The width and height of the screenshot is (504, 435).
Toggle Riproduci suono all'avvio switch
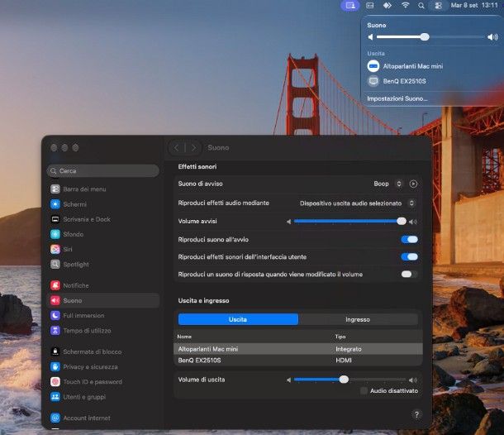pyautogui.click(x=409, y=239)
